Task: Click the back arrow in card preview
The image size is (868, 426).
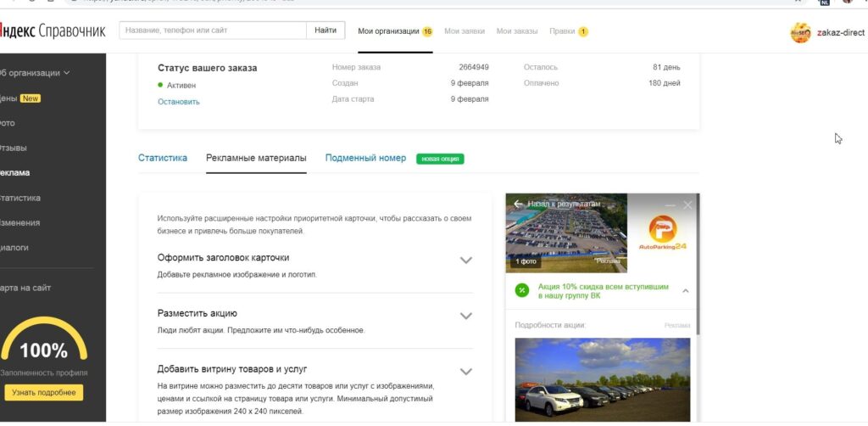Action: (x=518, y=205)
